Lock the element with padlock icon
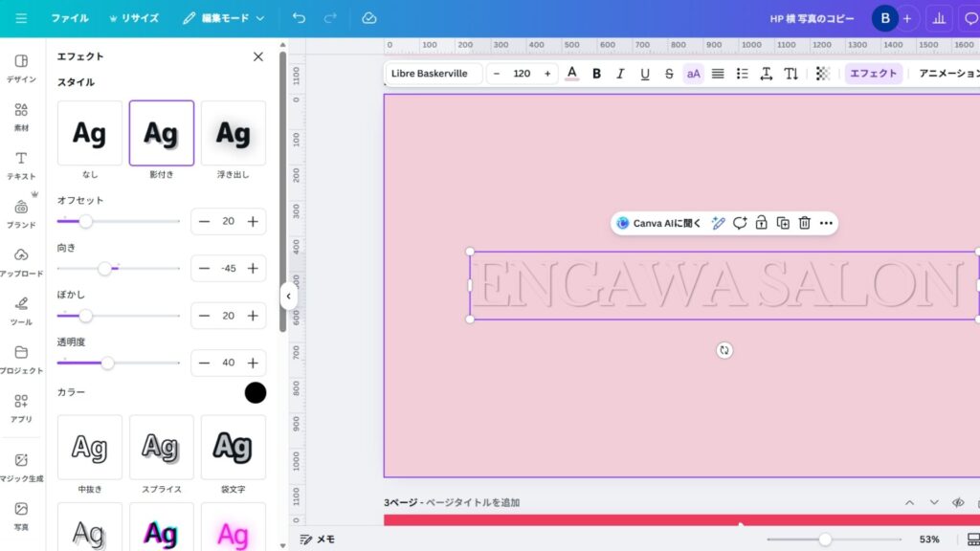Image resolution: width=980 pixels, height=551 pixels. [761, 223]
